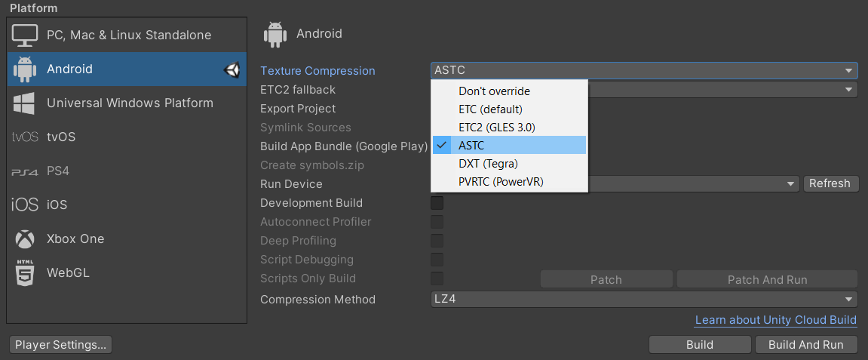Toggle the Script Debugging checkbox
The width and height of the screenshot is (868, 360).
point(437,260)
